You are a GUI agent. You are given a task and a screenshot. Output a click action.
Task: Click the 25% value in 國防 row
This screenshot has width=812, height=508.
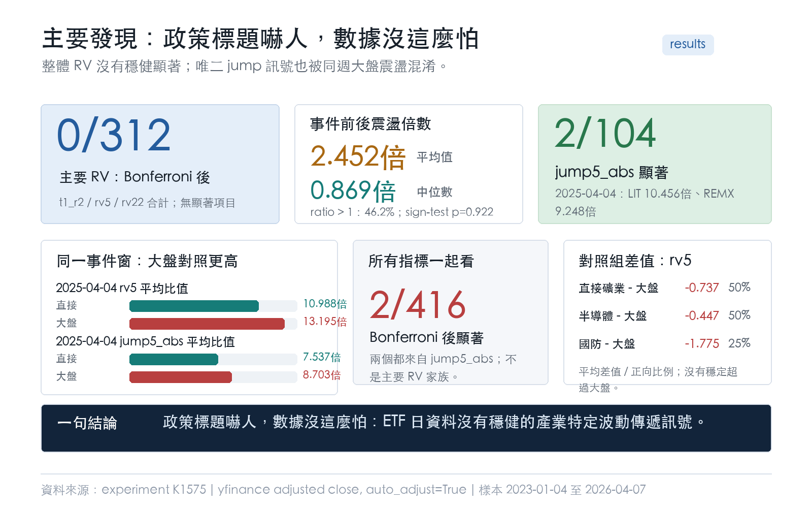[739, 343]
